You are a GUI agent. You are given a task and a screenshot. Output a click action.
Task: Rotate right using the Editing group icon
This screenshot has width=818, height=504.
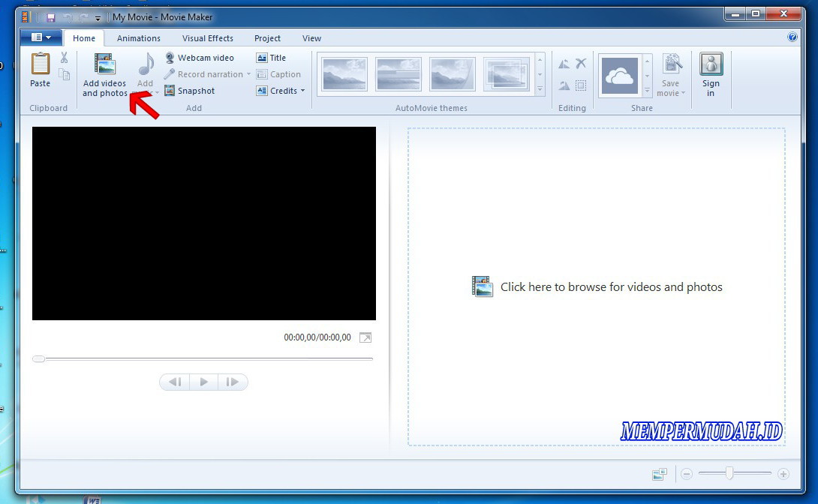pyautogui.click(x=564, y=85)
